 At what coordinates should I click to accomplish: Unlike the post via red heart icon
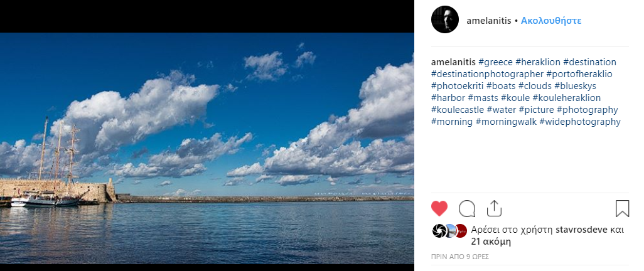coord(439,209)
